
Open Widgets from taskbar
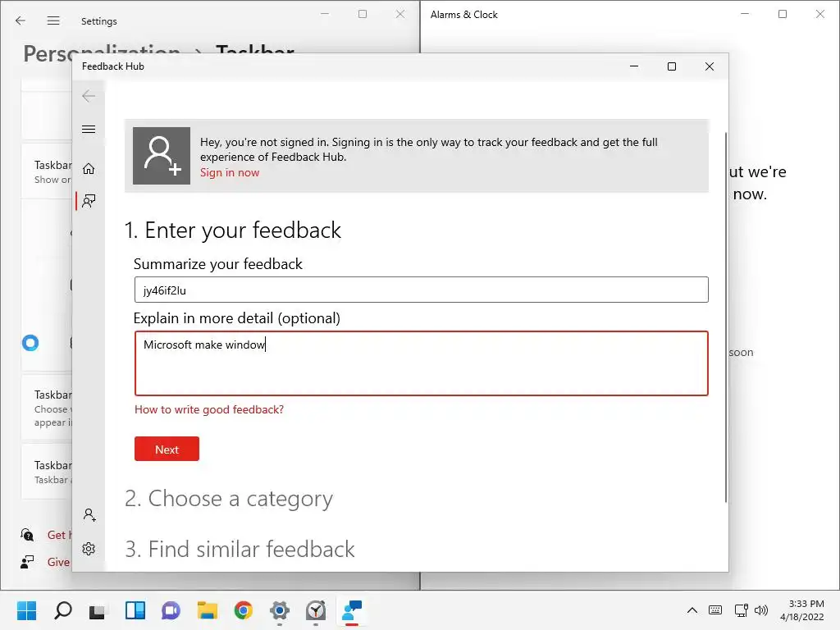pos(135,610)
